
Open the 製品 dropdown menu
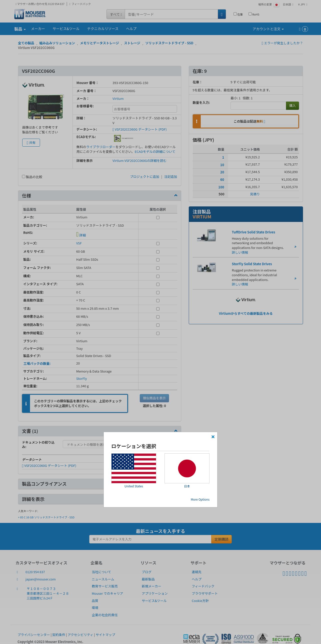tap(20, 29)
